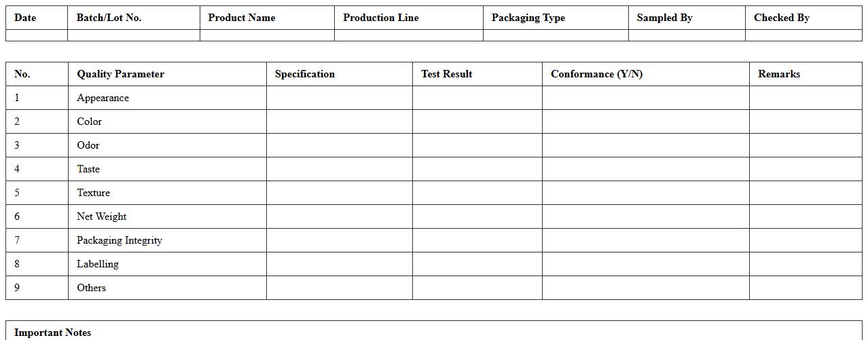Select the Remarks cell for Labelling

806,264
